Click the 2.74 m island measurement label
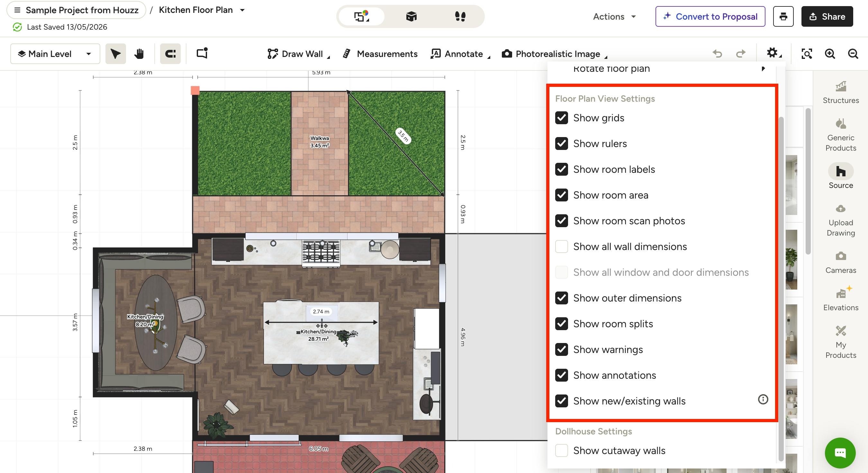The image size is (868, 473). click(x=321, y=311)
